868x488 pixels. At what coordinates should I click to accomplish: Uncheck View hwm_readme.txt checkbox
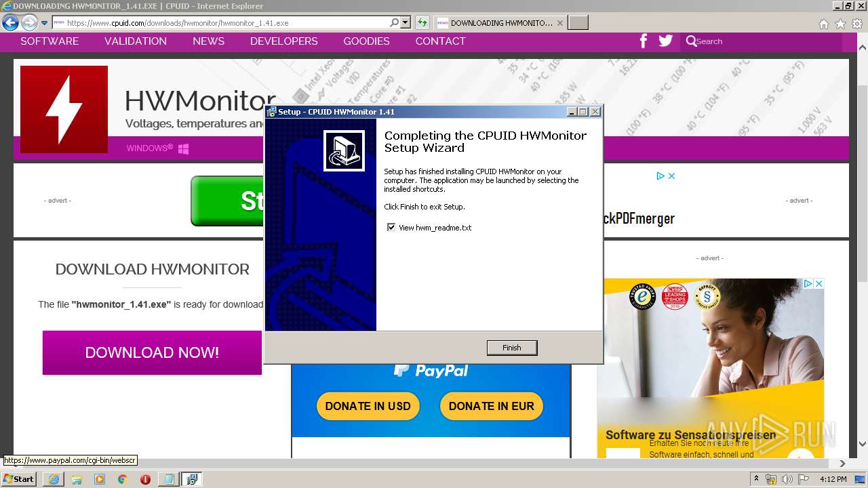pos(391,228)
